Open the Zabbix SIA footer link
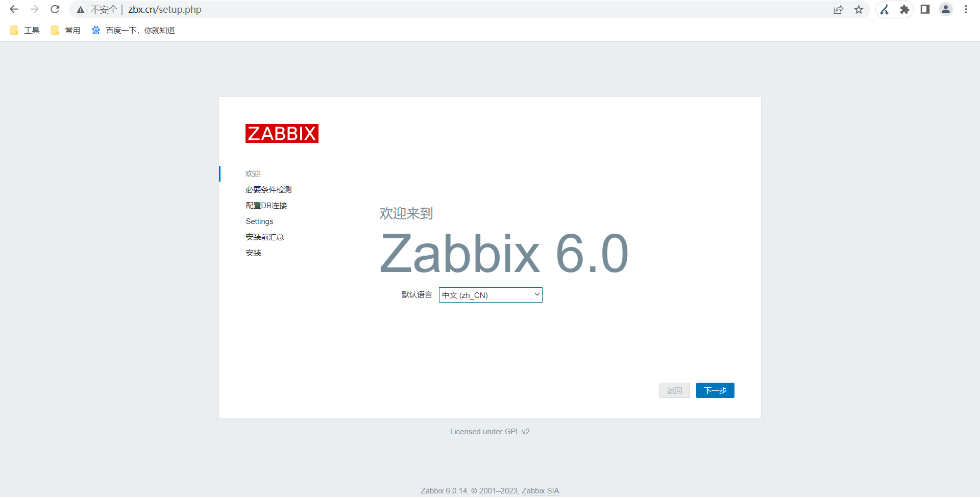This screenshot has width=980, height=497. [x=541, y=491]
